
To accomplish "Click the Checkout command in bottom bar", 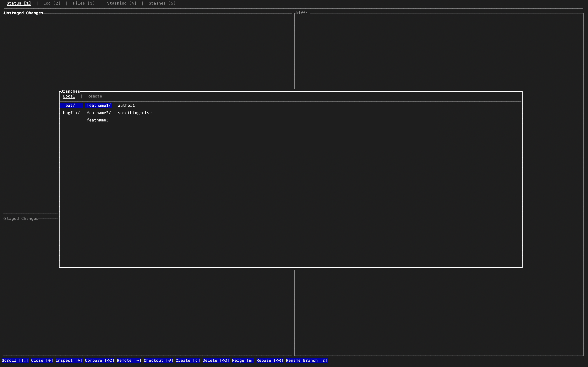I will [x=158, y=360].
